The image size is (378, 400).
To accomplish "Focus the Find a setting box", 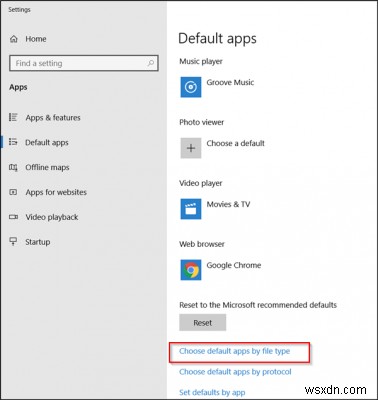I will pyautogui.click(x=84, y=63).
